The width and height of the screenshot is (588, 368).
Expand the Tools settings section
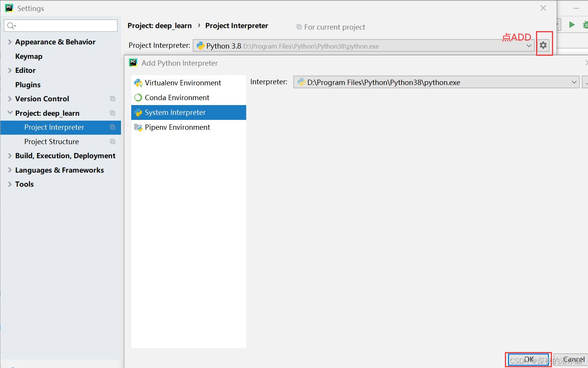pyautogui.click(x=10, y=184)
